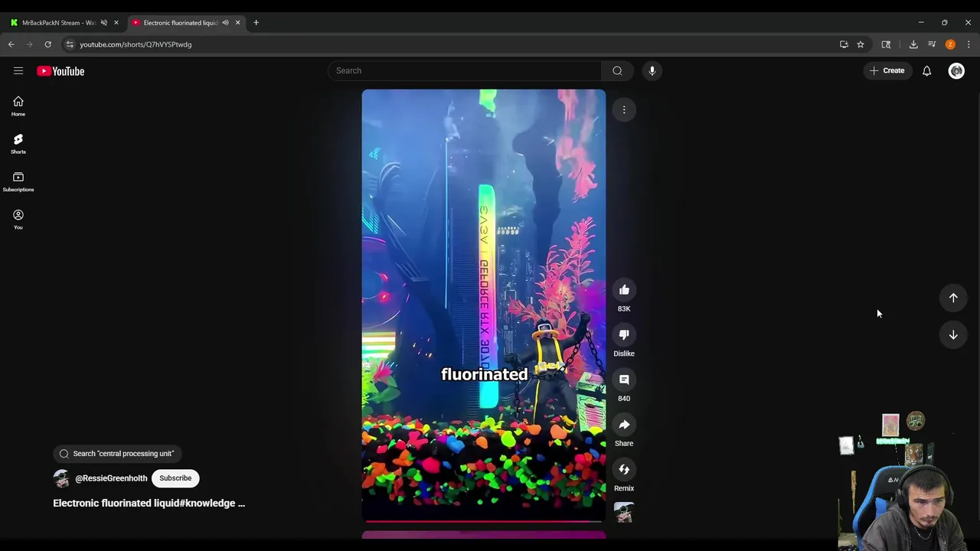Go to previous short with up arrow

pos(953,298)
